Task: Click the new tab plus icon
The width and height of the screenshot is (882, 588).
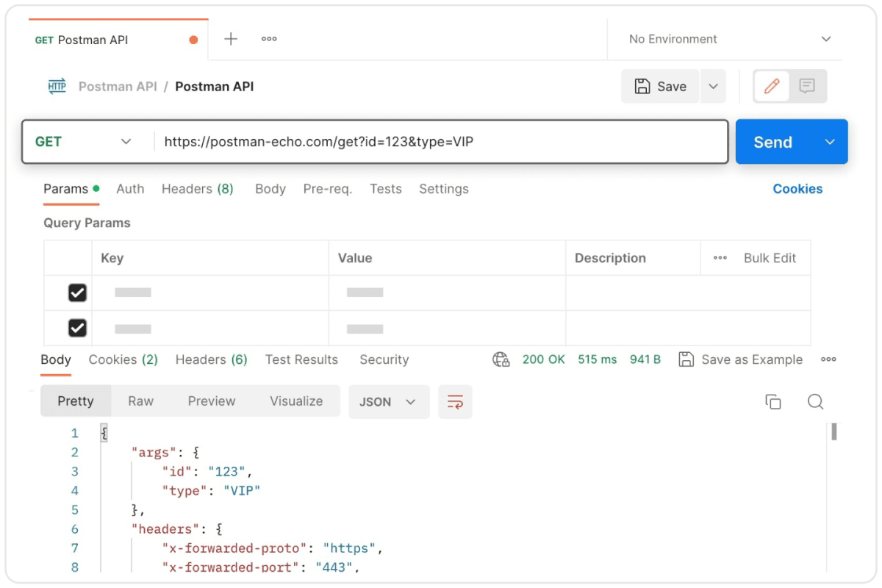Action: 231,39
